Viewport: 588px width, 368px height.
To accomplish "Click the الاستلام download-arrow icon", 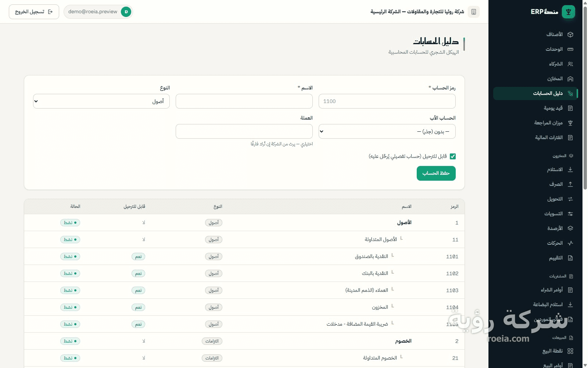I will pyautogui.click(x=570, y=170).
